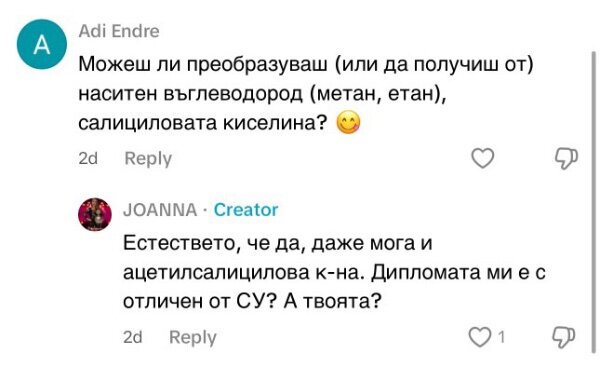600x367 pixels.
Task: Like Adi Endre's comment with heart icon
Action: click(483, 158)
